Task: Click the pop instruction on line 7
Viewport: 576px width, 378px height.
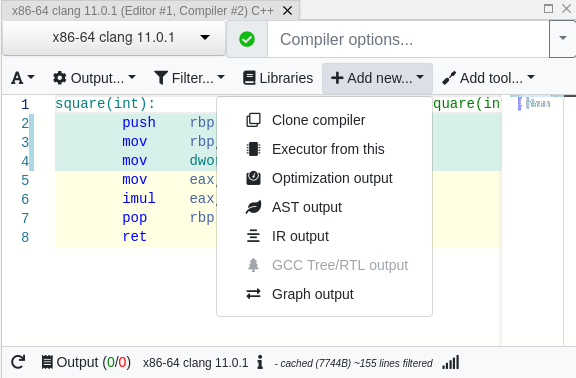Action: (134, 217)
